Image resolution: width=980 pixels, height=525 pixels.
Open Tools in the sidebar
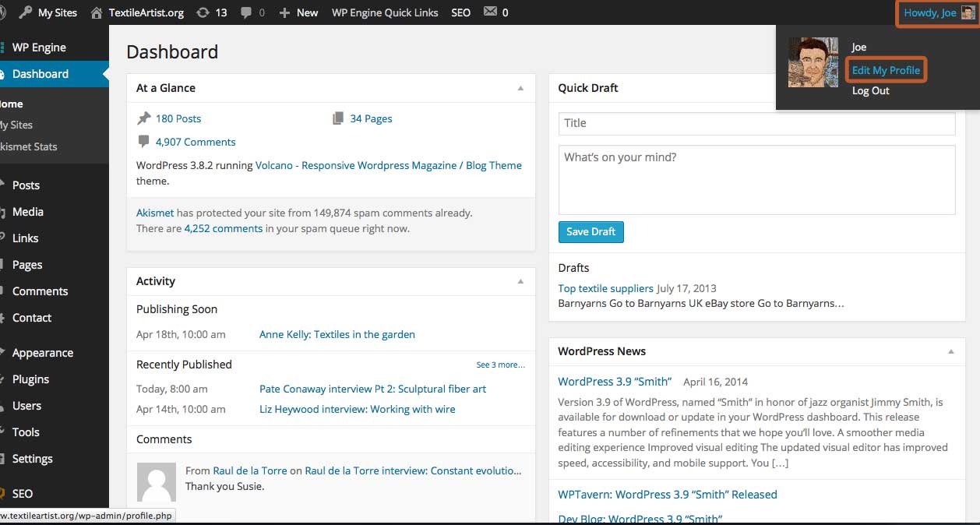[26, 432]
